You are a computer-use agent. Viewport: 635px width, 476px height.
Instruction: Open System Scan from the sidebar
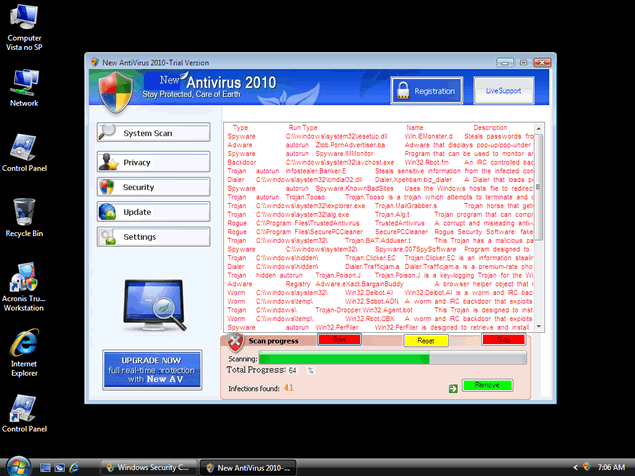[x=148, y=133]
